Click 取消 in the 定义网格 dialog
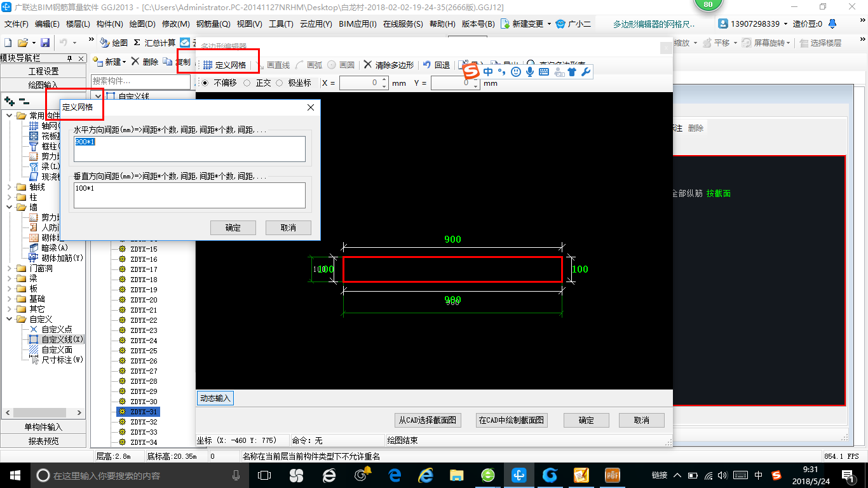 pos(288,227)
